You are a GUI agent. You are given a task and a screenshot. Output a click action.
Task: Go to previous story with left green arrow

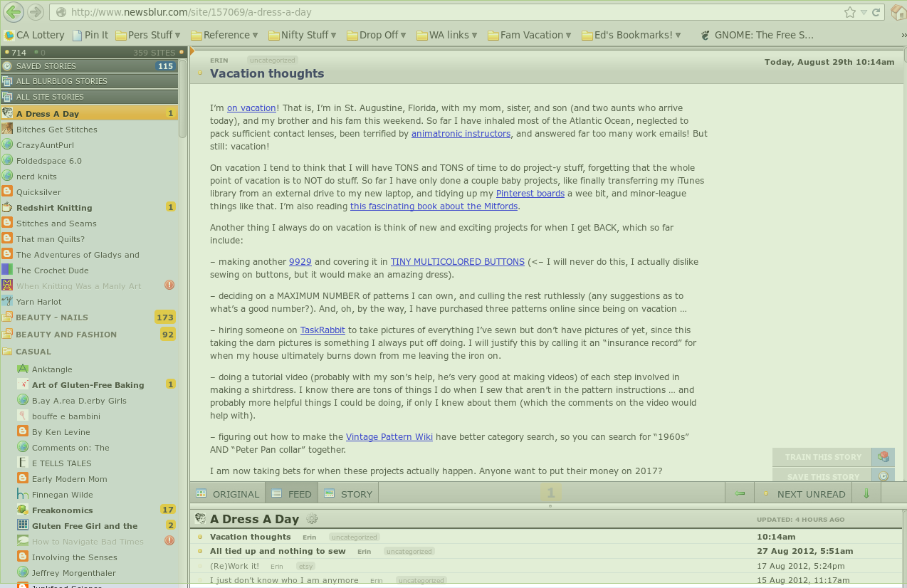[x=740, y=493]
